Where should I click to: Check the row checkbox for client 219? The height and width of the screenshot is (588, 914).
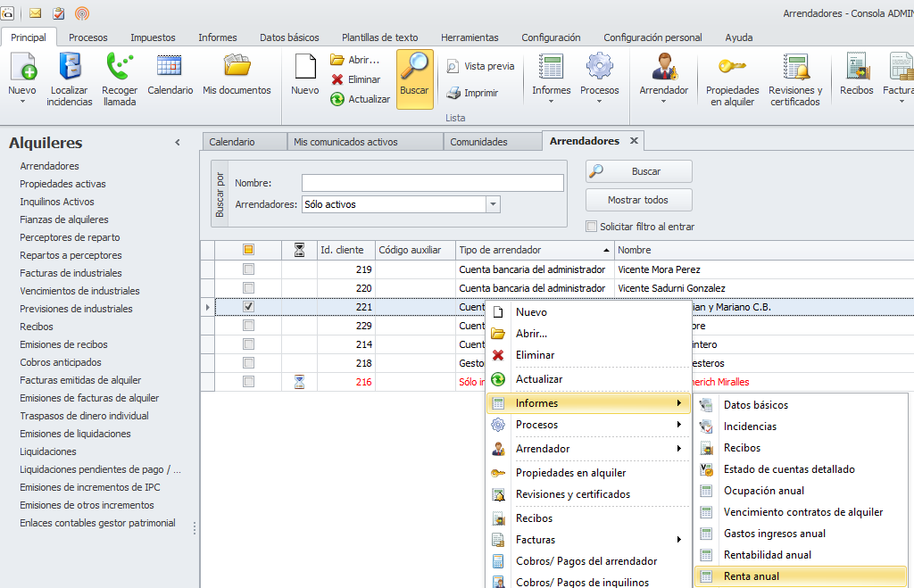[249, 269]
